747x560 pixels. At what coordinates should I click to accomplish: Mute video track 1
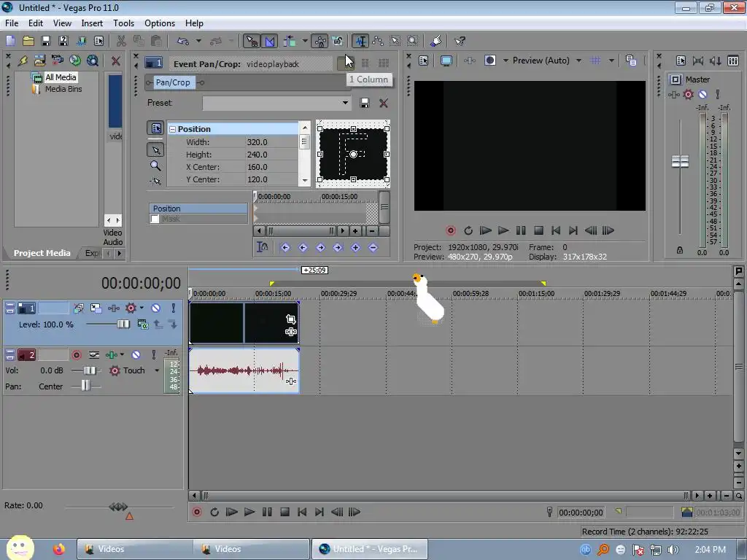[156, 308]
